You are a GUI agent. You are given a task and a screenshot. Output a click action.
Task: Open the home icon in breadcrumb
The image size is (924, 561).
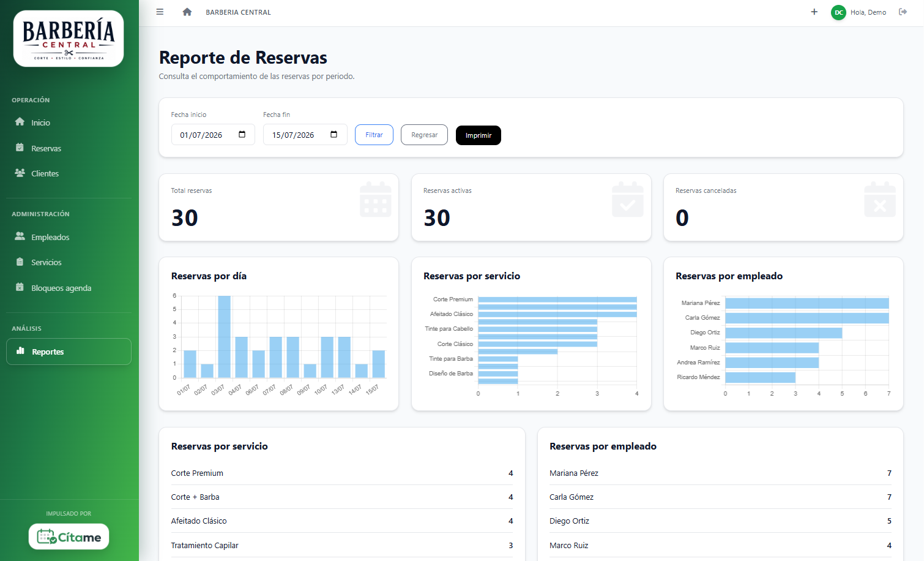coord(187,12)
